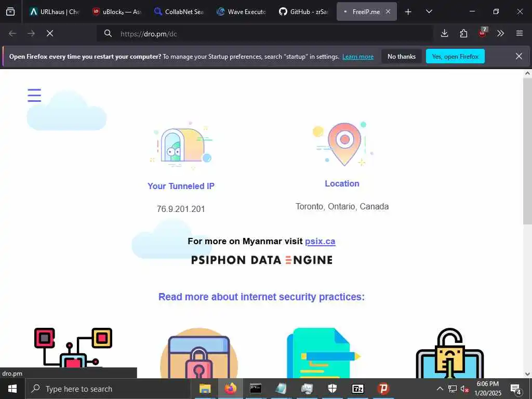The width and height of the screenshot is (532, 399).
Task: Click Read more about internet security heading
Action: 262,297
